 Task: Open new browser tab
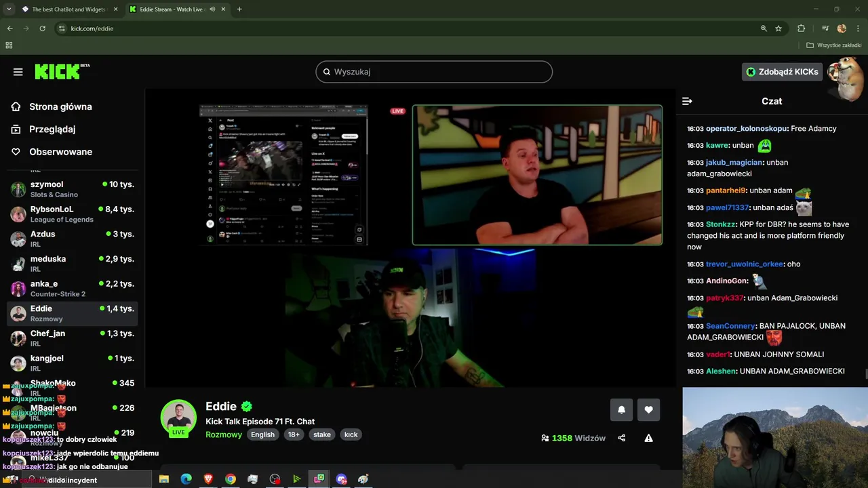pyautogui.click(x=239, y=9)
